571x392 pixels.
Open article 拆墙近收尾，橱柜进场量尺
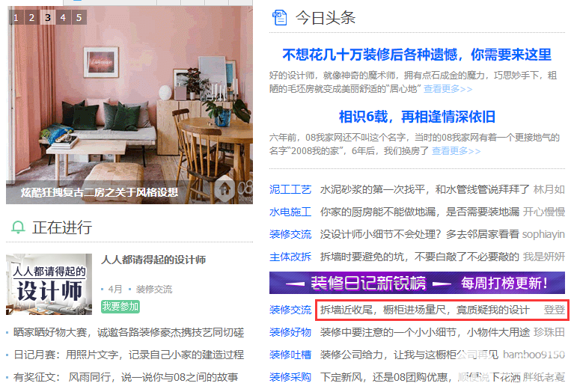(x=425, y=310)
